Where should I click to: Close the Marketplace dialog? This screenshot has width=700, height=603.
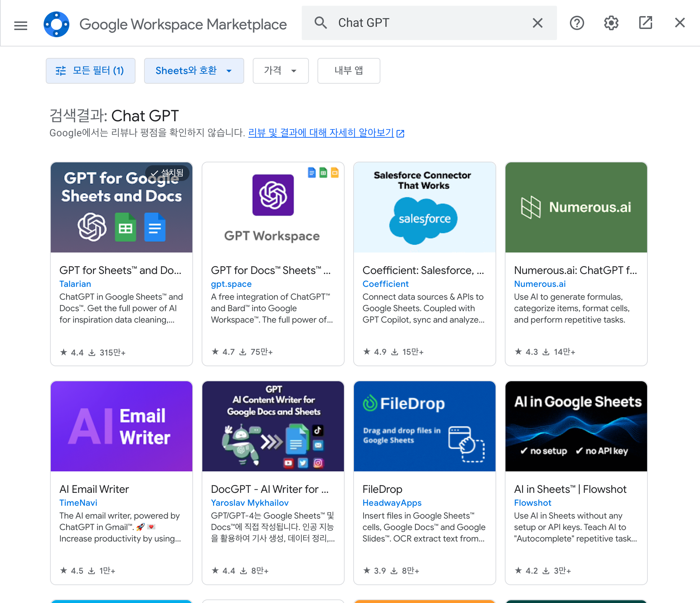point(680,23)
